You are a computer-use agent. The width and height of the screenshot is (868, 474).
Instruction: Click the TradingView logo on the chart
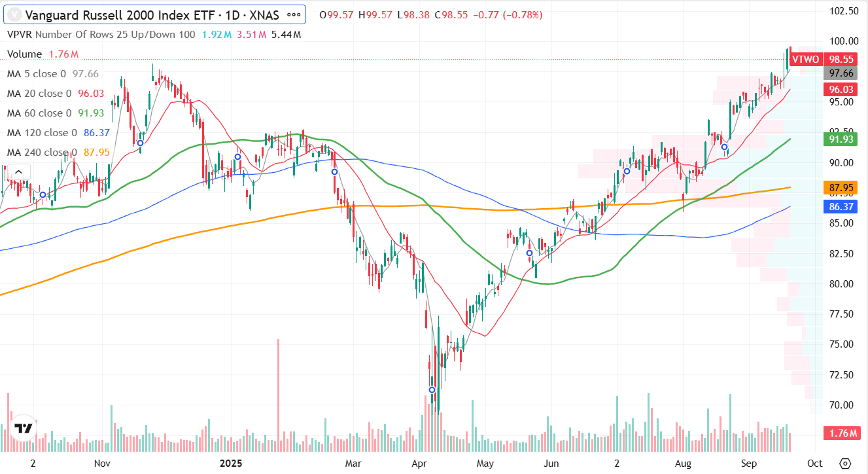click(24, 428)
